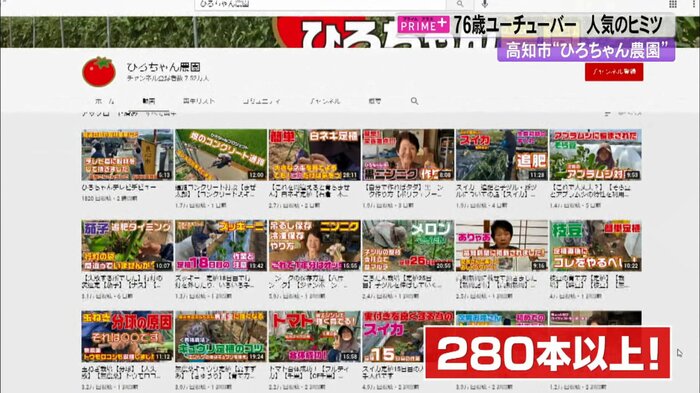Open title under 坂のコンクリート道路 thumbnail
This screenshot has width=700, height=393.
[216, 191]
